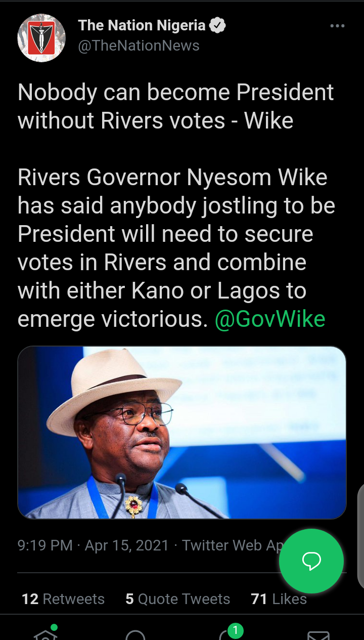The height and width of the screenshot is (640, 364).
Task: Tap the verified badge beside The Nation Nigeria
Action: 217,25
